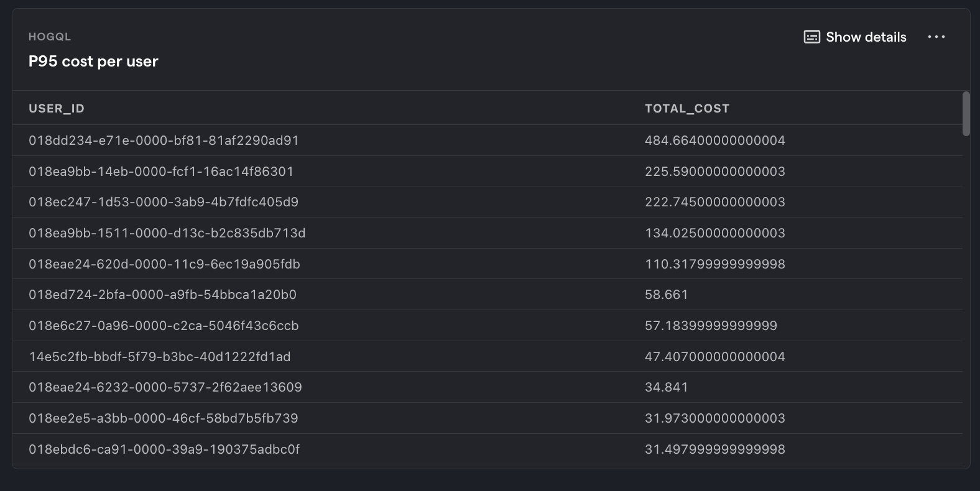This screenshot has width=980, height=491.
Task: Click total cost value 484.66400000000004
Action: click(715, 140)
